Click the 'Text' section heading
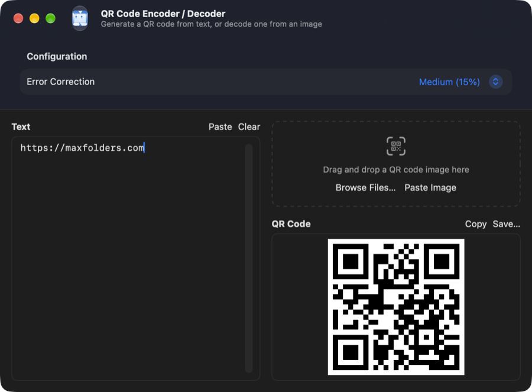 (21, 127)
